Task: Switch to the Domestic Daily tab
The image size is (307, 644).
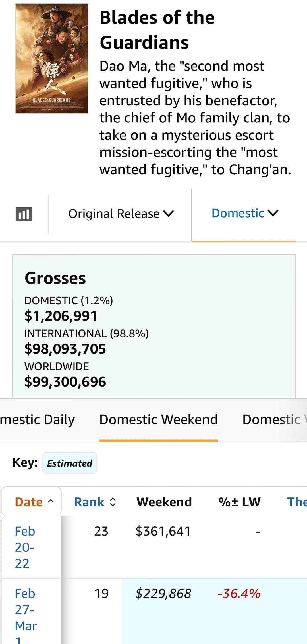Action: 37,419
